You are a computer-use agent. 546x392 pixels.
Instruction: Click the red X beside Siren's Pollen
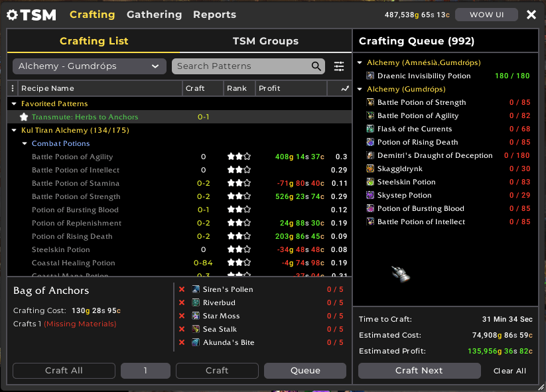click(182, 289)
